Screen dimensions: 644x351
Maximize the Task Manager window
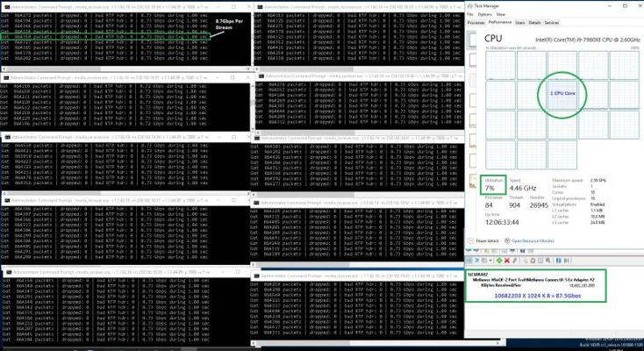pyautogui.click(x=626, y=5)
